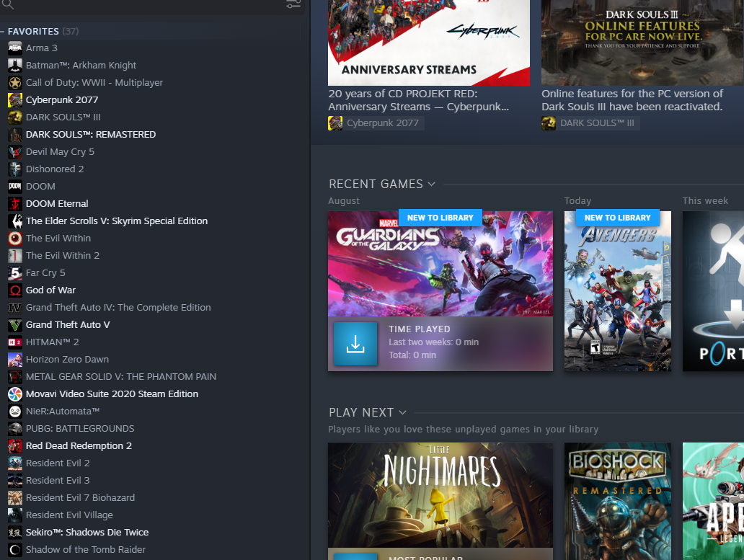Open the Marvel's Avengers cover art
The image size is (744, 560).
click(617, 291)
